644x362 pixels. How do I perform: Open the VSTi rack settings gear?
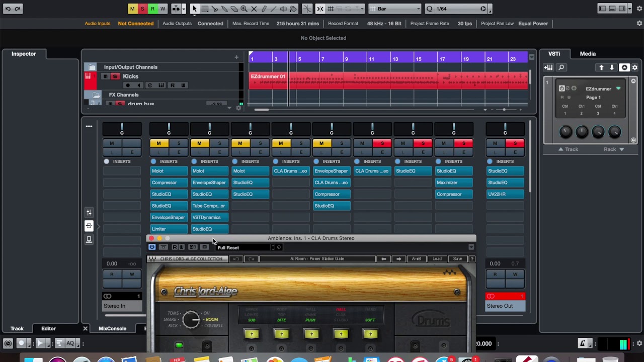(x=635, y=67)
